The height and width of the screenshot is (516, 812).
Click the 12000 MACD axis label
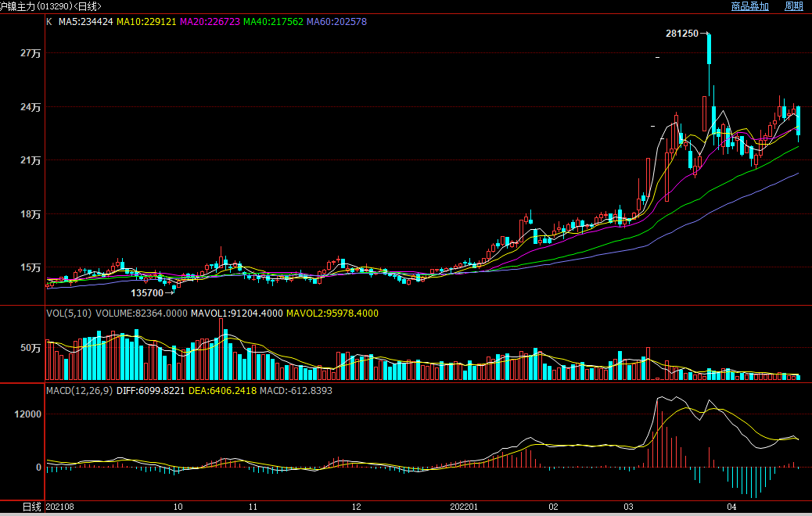[27, 414]
